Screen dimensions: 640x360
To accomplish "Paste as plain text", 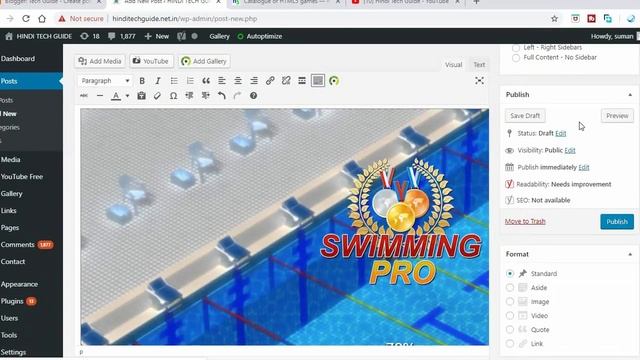I will (x=142, y=96).
